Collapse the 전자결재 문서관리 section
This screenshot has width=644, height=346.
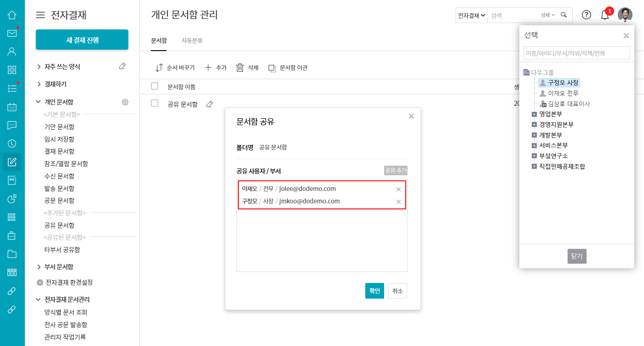click(39, 300)
